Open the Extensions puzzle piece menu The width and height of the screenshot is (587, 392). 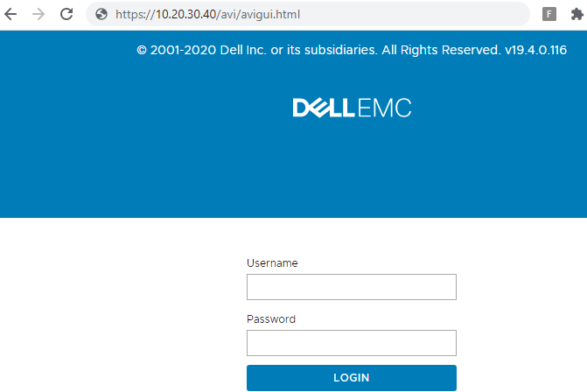(x=576, y=14)
